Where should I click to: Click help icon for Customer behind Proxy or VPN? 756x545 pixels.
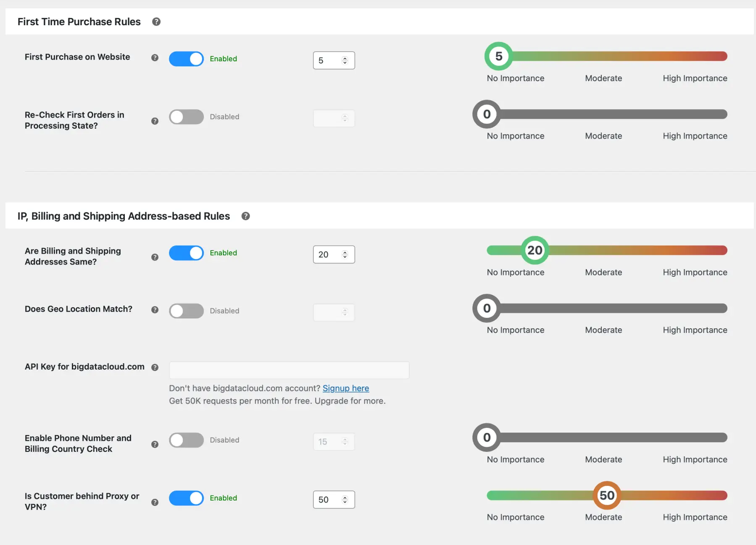tap(155, 502)
